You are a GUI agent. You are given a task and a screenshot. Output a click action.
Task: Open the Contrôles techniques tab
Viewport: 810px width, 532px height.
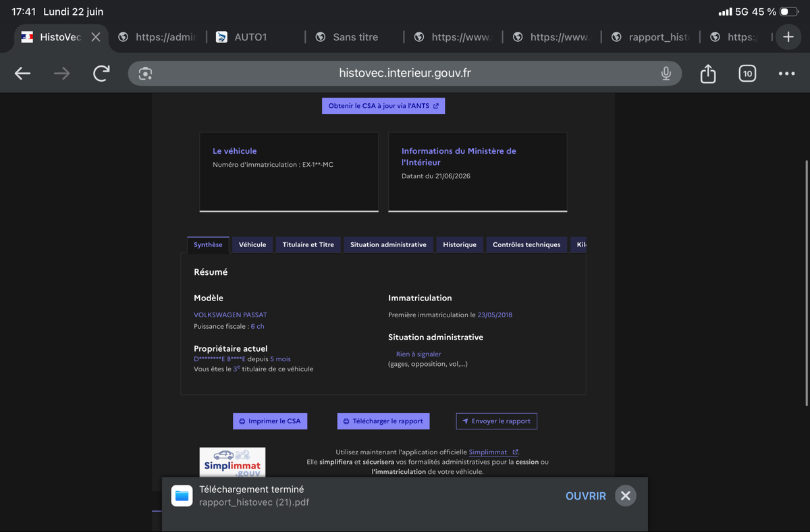pyautogui.click(x=526, y=244)
